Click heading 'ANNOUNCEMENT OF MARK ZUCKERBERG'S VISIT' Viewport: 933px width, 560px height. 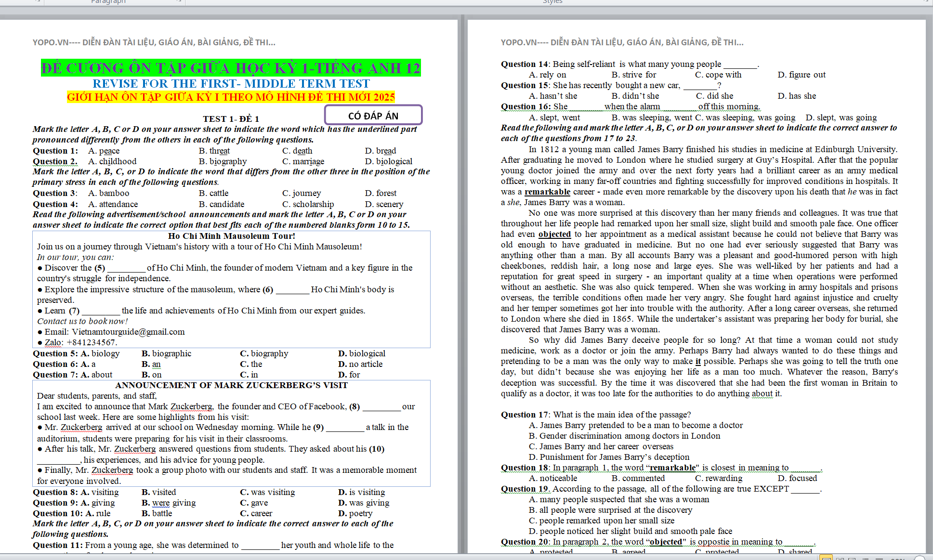coord(232,385)
